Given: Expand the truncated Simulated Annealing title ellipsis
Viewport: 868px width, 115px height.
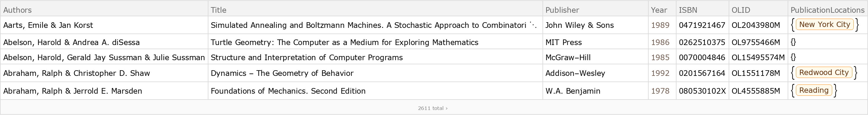Looking at the screenshot, I should click(533, 25).
